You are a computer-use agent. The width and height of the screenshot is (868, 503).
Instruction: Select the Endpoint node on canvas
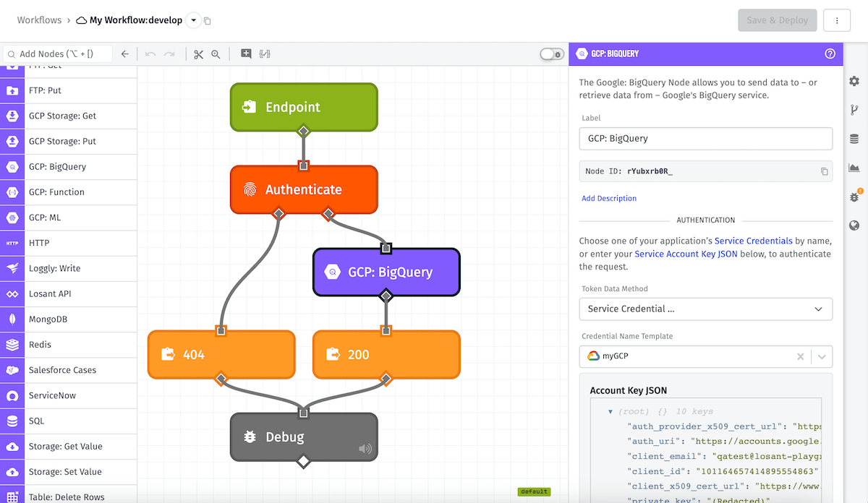point(304,107)
